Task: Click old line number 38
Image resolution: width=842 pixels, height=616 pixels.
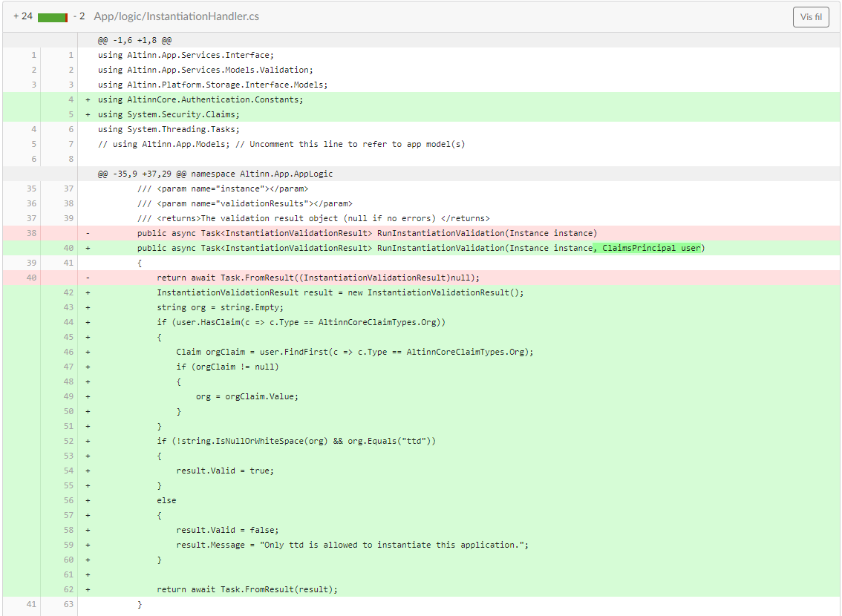Action: pos(32,234)
